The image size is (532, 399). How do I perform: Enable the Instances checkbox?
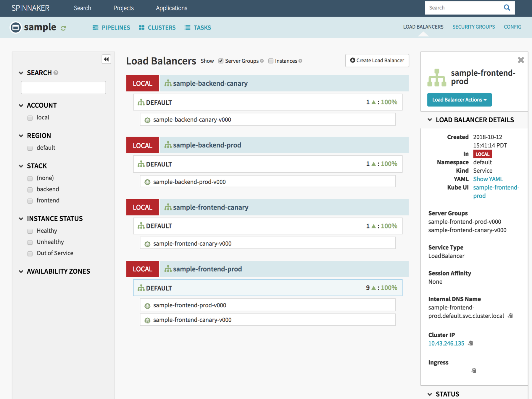tap(271, 61)
